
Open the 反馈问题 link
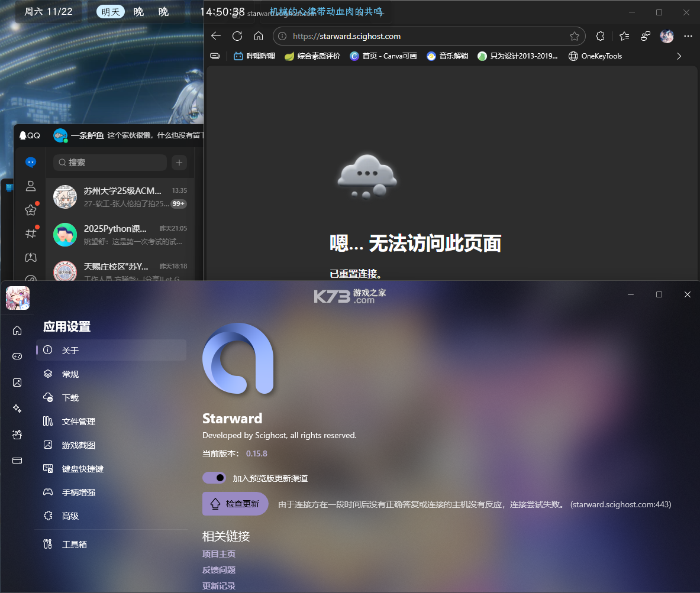pos(219,570)
